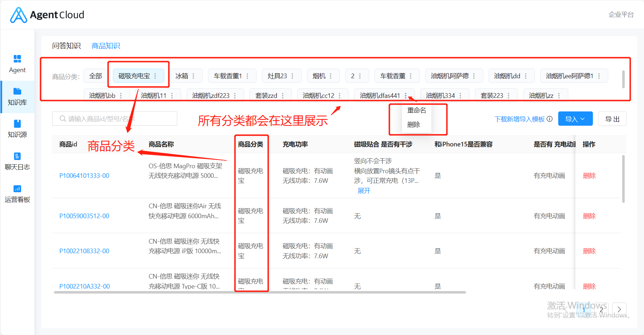Focus the product id/型号 search field
The width and height of the screenshot is (644, 335).
pos(115,119)
